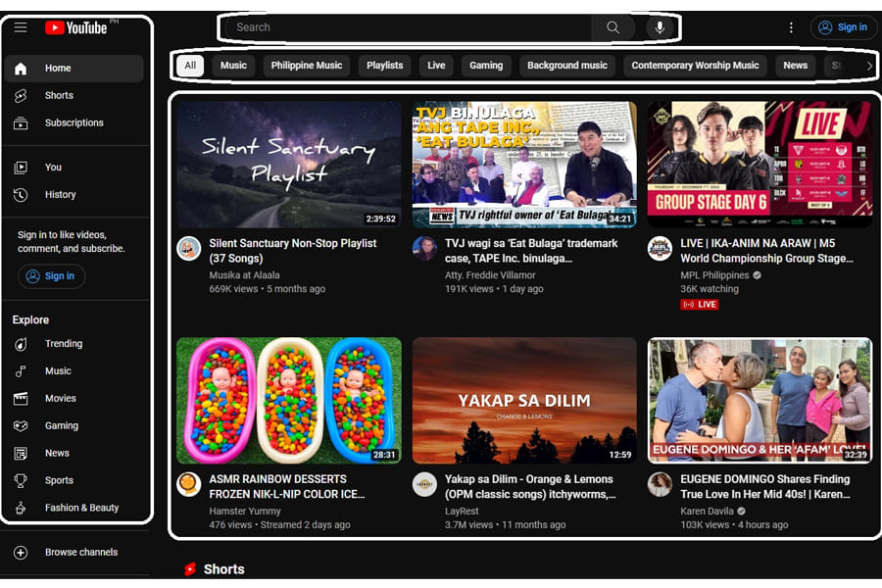Play the Silent Sanctuary Non-Stop Playlist thumbnail
This screenshot has height=588, width=882.
(x=288, y=163)
